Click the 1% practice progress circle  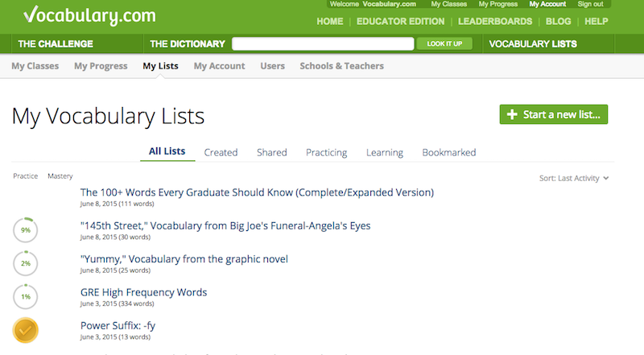coord(26,297)
